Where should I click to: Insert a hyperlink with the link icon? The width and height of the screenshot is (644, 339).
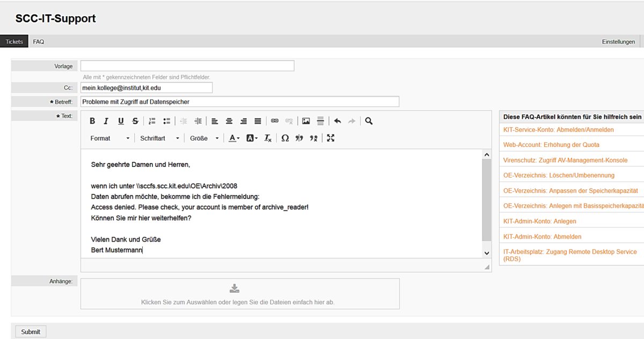275,121
